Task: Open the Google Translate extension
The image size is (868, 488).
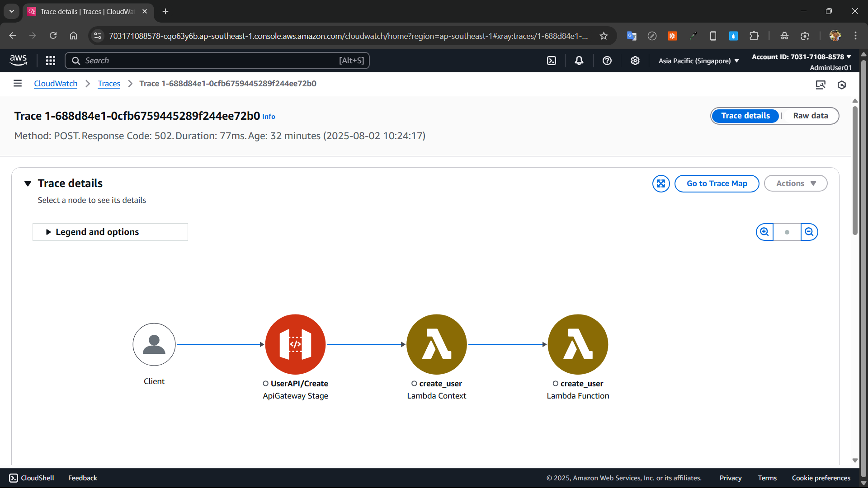Action: 632,36
